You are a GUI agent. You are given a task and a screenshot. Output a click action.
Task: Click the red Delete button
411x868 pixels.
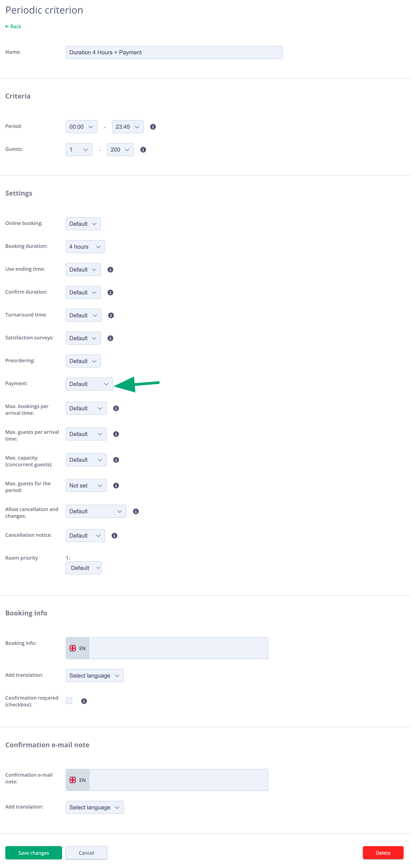[383, 853]
